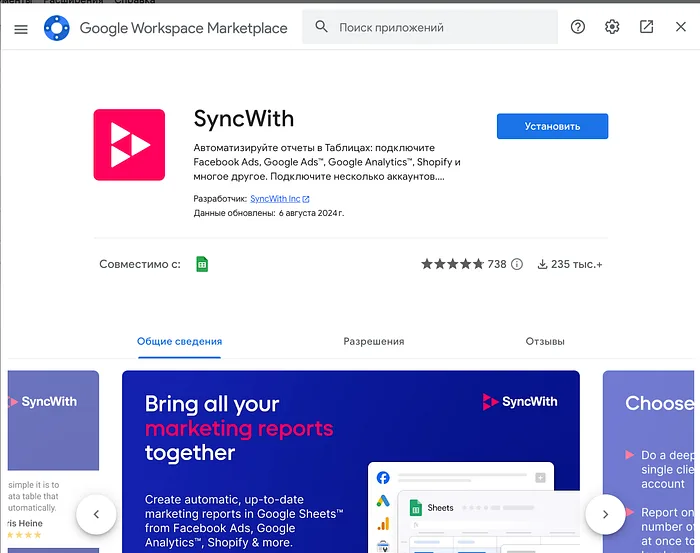Click the 738 ratings count
700x553 pixels.
point(497,264)
